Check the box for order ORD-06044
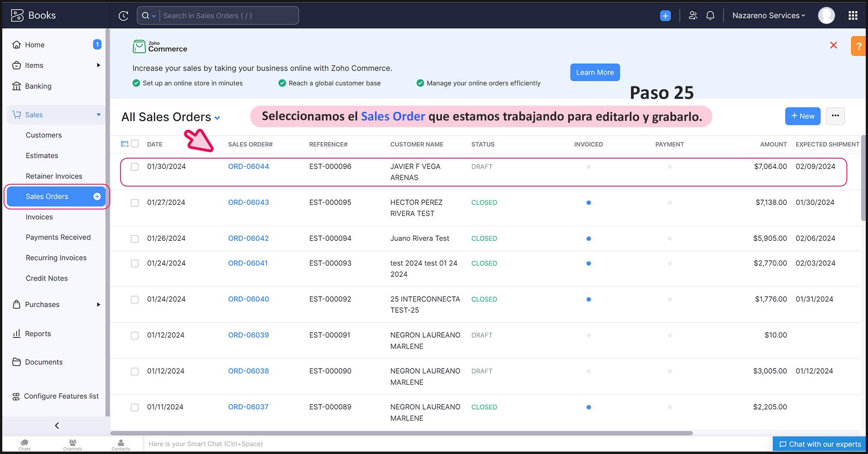The image size is (868, 454). [134, 167]
